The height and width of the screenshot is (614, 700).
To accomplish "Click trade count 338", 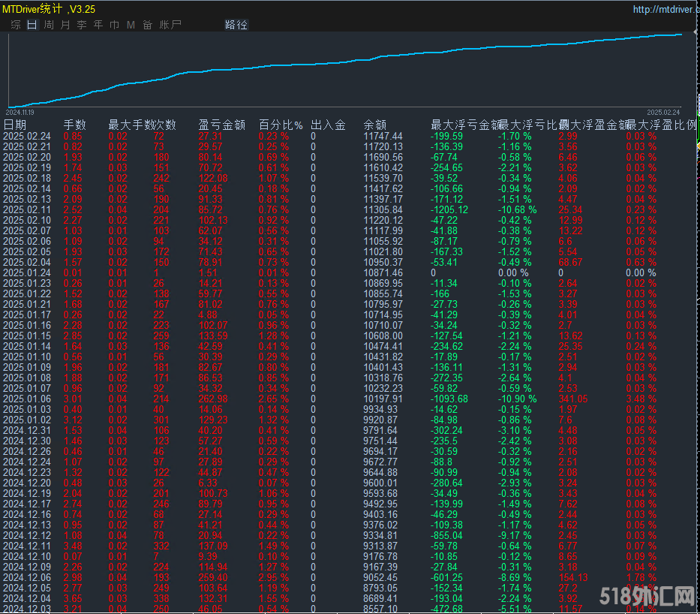I will click(161, 598).
